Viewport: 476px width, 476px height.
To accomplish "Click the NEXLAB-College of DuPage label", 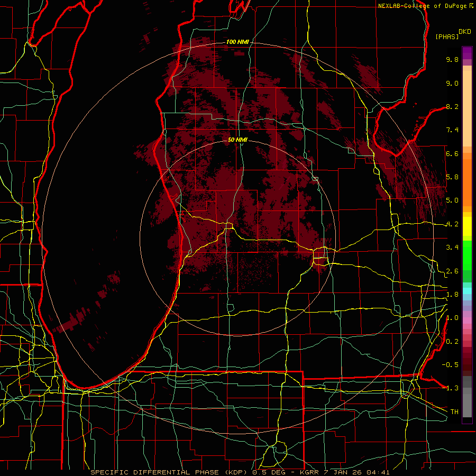I will pyautogui.click(x=423, y=6).
